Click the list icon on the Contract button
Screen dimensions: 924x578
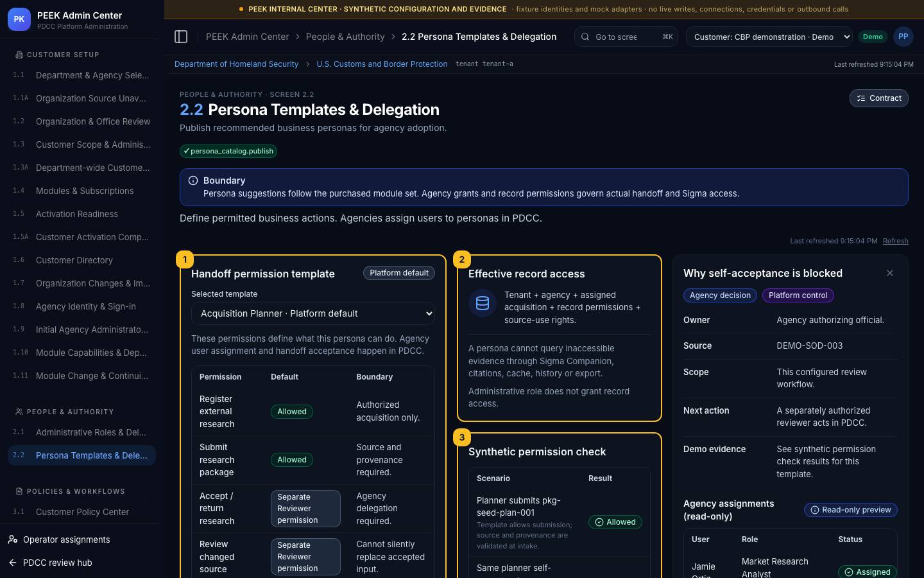861,98
